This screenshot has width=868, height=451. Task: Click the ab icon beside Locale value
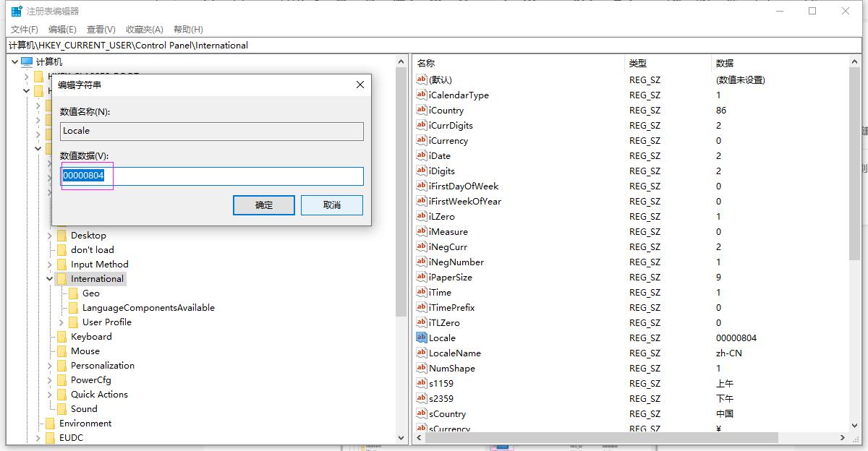pos(421,338)
